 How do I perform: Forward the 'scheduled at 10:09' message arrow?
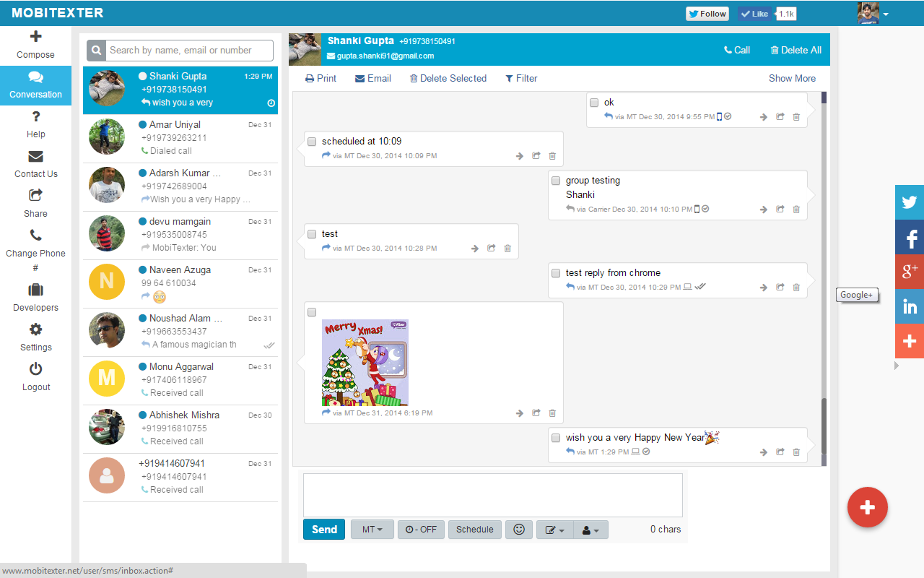(519, 156)
